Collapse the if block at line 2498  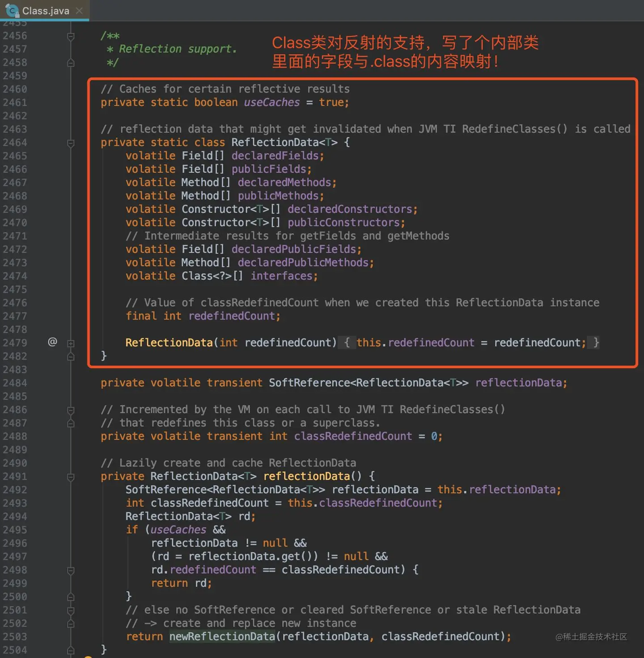[x=71, y=570]
